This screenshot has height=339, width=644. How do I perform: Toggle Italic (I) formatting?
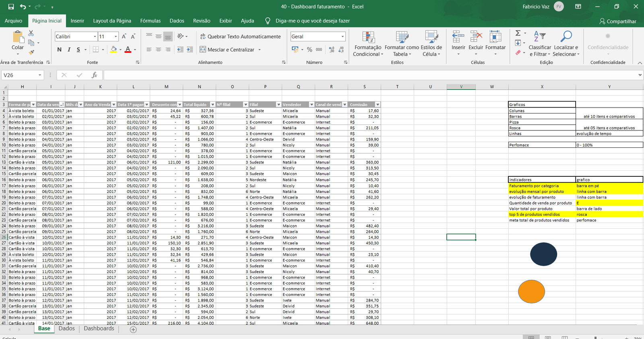point(69,50)
